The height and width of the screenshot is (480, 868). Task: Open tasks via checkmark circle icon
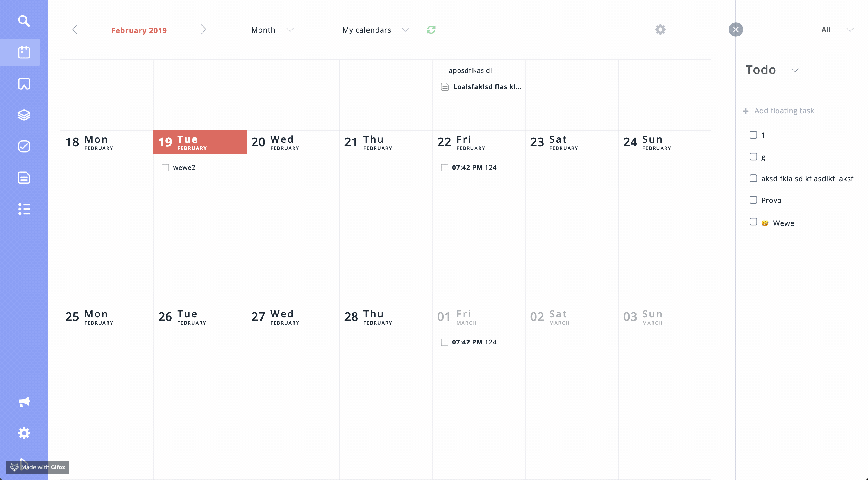tap(24, 146)
